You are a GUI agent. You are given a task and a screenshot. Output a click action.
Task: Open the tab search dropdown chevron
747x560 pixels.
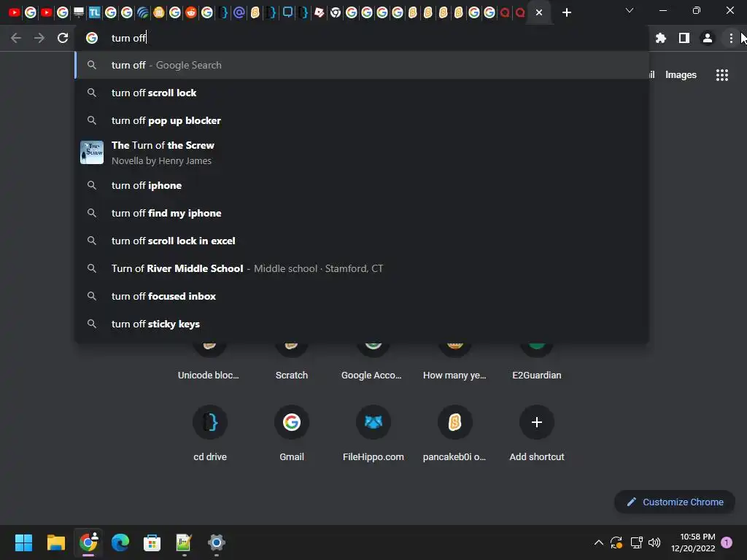tap(630, 10)
